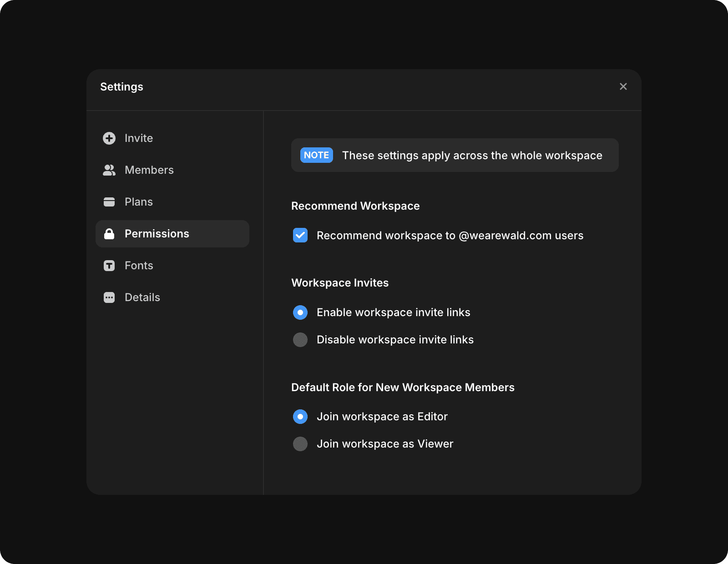Choose Disable workspace invite links radio
This screenshot has width=728, height=564.
point(300,340)
